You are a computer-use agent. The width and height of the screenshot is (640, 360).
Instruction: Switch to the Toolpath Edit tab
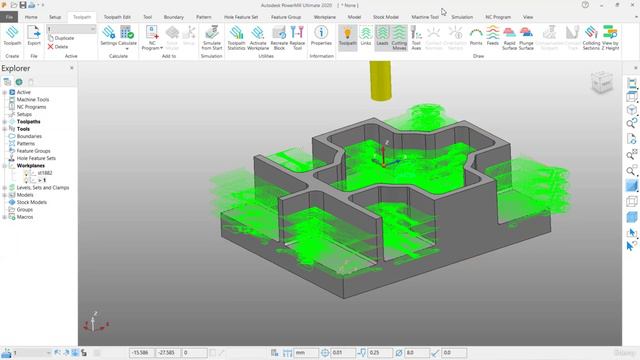117,17
